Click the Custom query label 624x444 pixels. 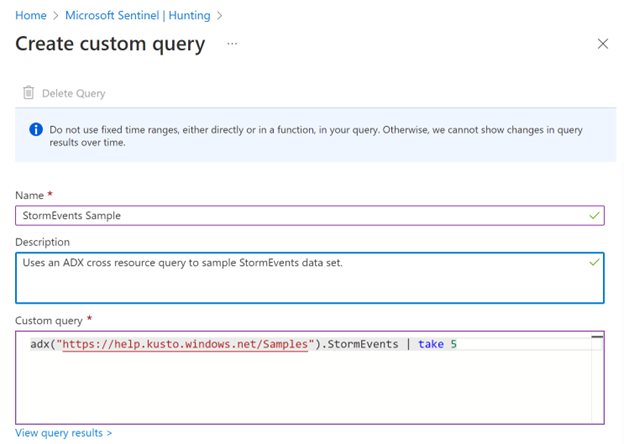pos(49,321)
